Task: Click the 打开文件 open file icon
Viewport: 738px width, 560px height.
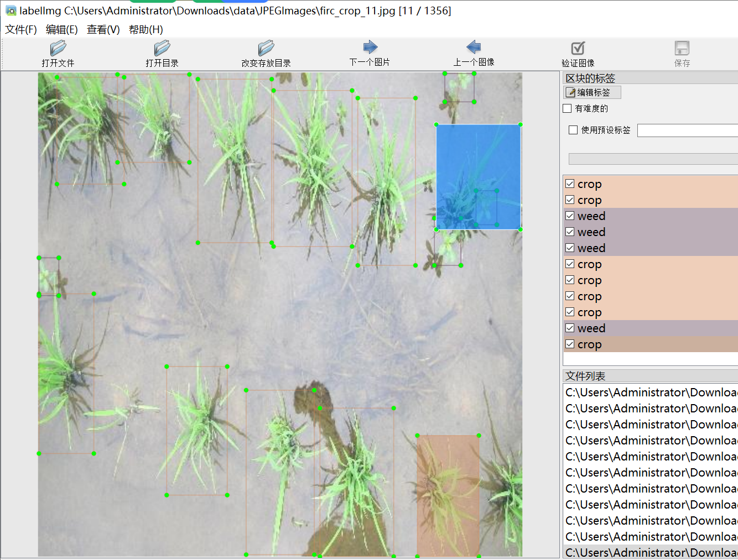Action: click(x=58, y=48)
